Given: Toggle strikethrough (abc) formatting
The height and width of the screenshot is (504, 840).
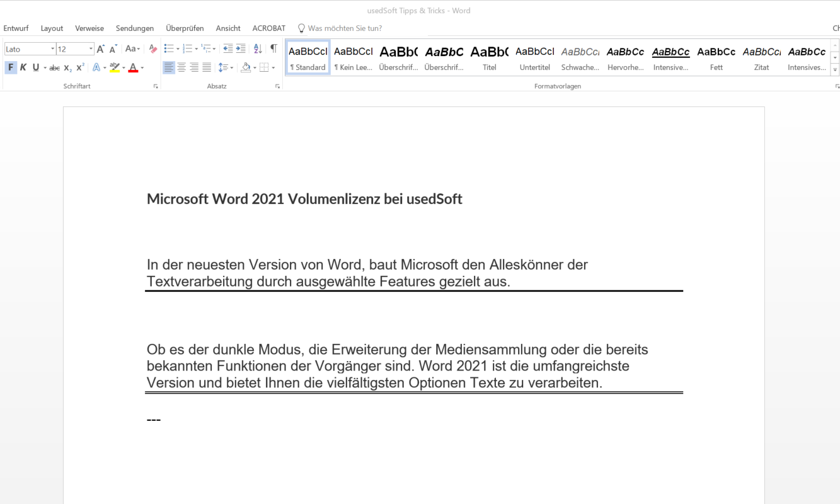Looking at the screenshot, I should (55, 67).
